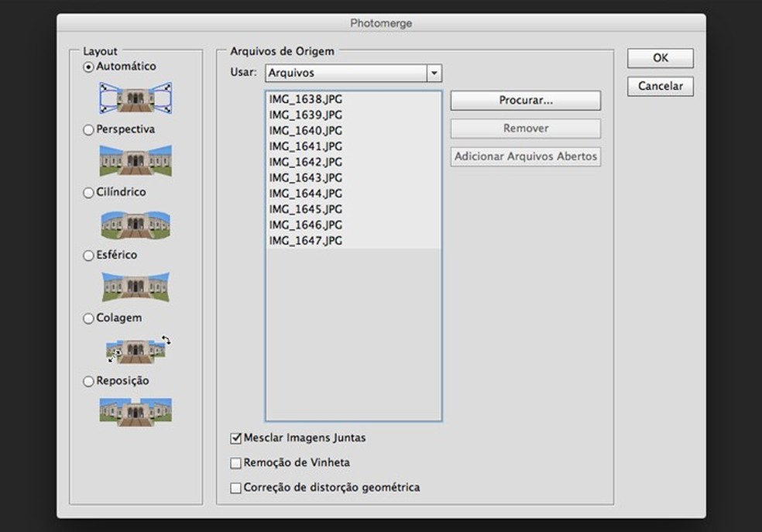
Task: Choose the Esférico layout option
Action: (x=88, y=256)
